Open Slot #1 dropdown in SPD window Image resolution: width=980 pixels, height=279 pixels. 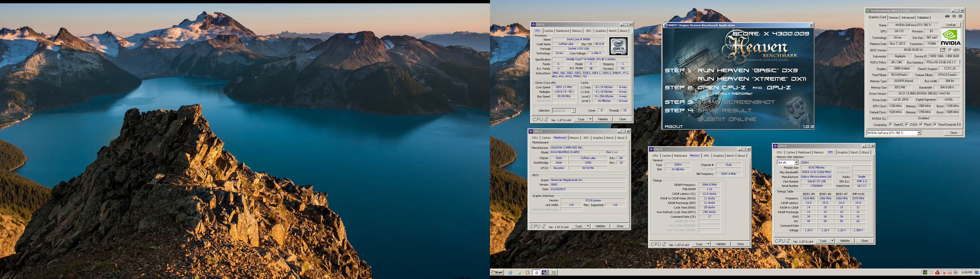(x=796, y=163)
